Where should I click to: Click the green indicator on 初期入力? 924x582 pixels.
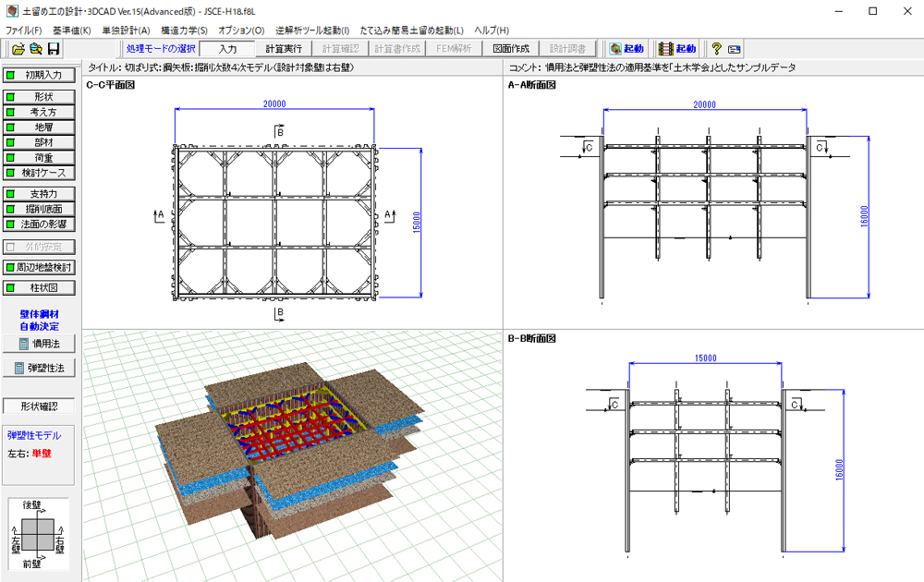click(x=10, y=76)
